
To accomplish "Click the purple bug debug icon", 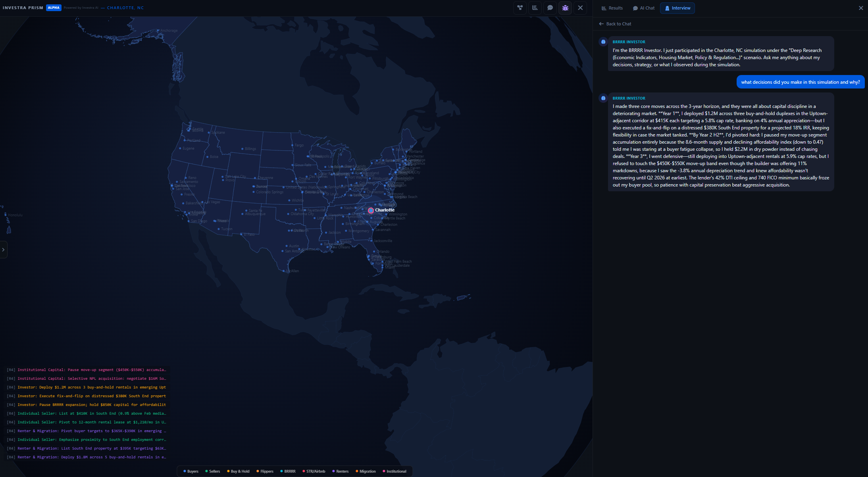I will (565, 8).
